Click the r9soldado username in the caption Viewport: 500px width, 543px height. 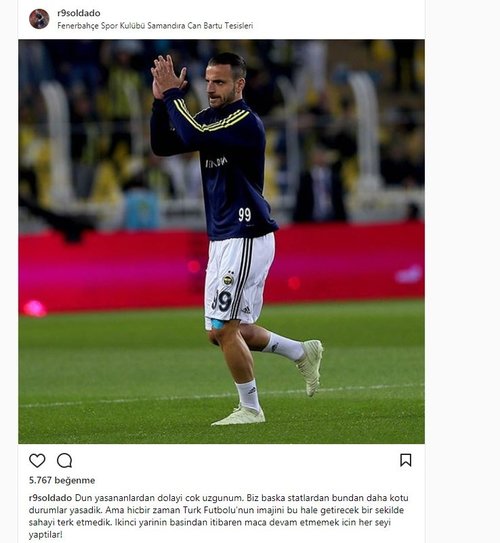tap(51, 498)
